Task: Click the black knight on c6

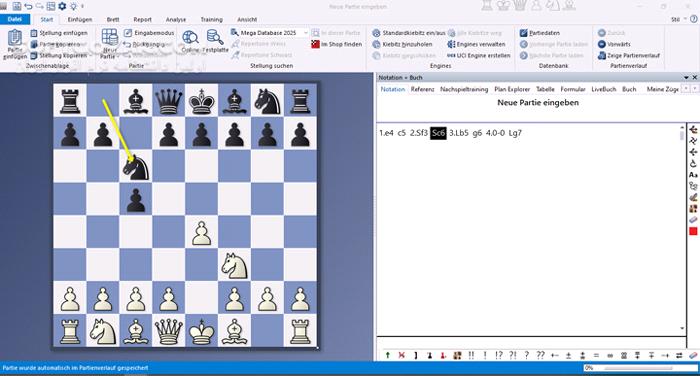Action: coord(136,166)
